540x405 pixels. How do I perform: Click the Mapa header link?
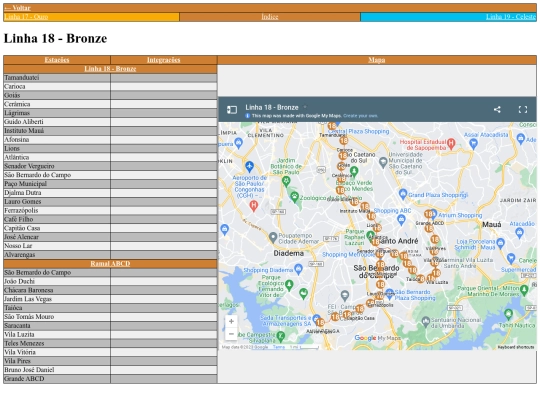[377, 60]
